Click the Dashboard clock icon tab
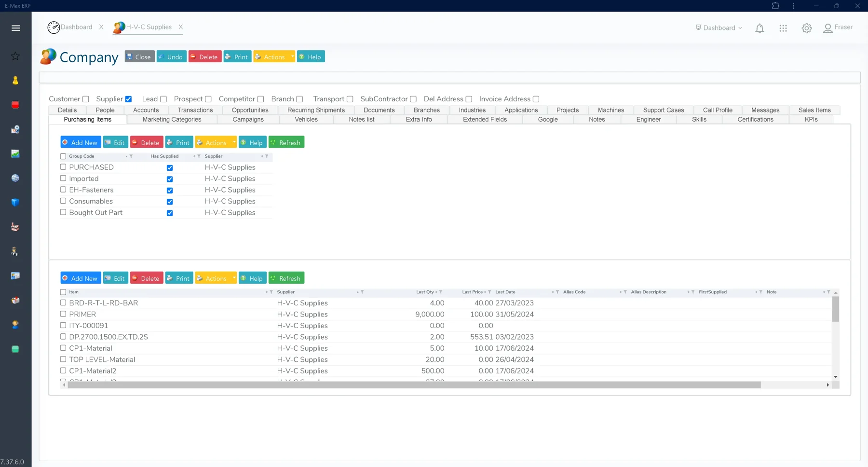The image size is (868, 467). tap(54, 27)
